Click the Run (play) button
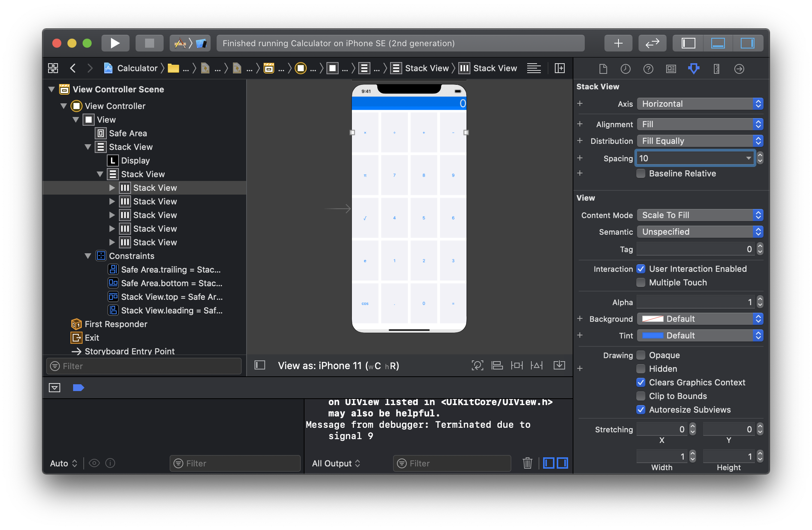 115,43
